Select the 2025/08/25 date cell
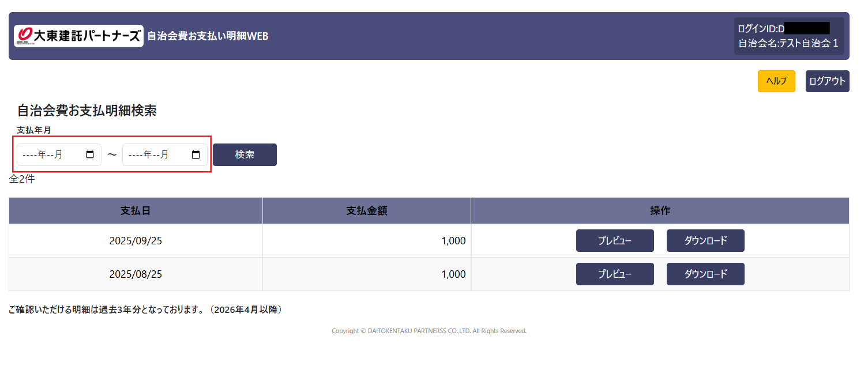The height and width of the screenshot is (370, 868). 136,274
